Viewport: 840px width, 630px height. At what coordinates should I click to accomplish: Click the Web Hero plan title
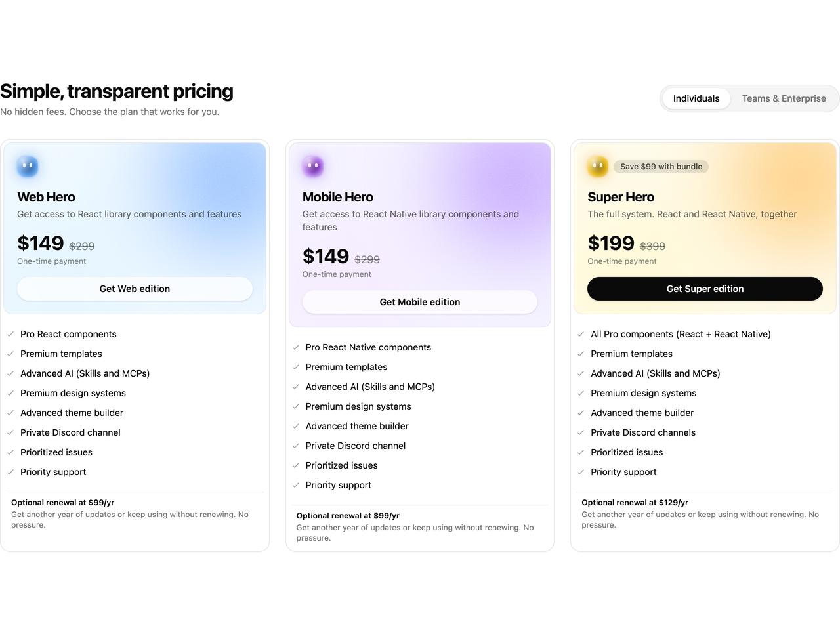click(46, 197)
